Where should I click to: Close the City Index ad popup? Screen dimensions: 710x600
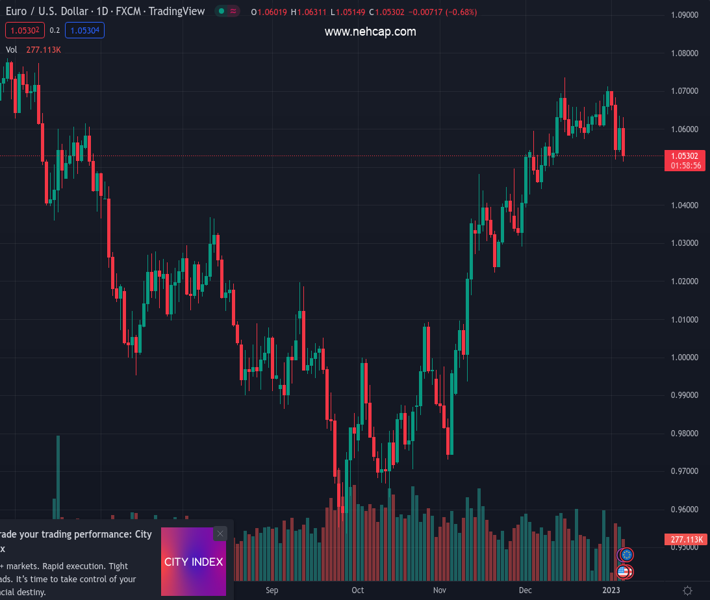(220, 534)
